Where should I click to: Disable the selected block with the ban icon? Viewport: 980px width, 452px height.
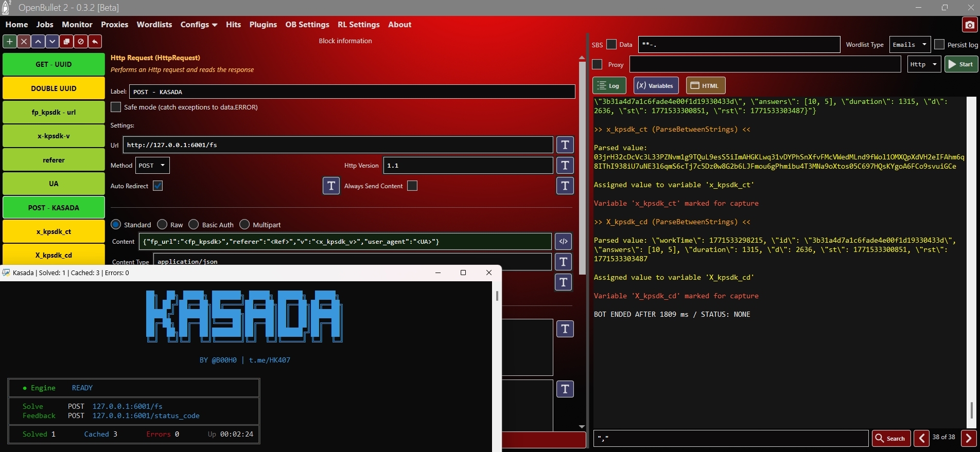point(81,42)
